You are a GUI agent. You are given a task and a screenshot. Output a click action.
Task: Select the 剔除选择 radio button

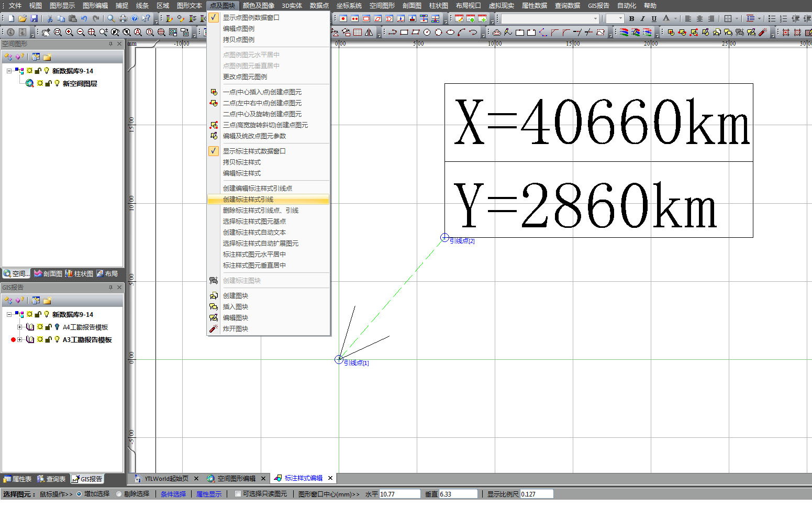coord(119,494)
